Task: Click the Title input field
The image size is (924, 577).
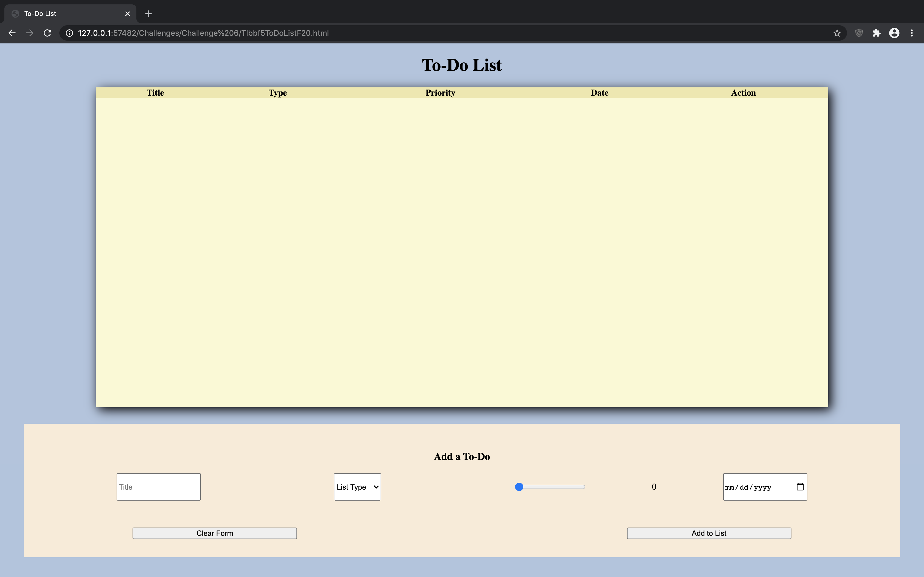Action: tap(158, 487)
